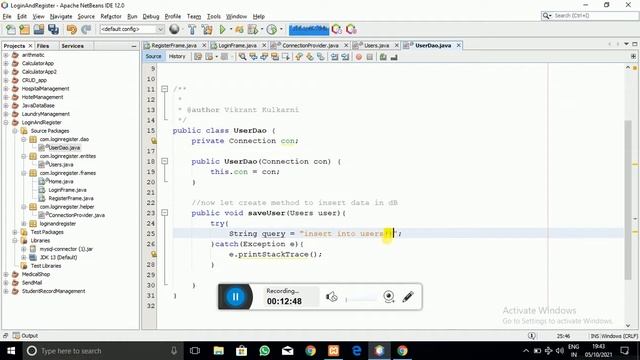
Task: Switch to the Services panel tab
Action: coord(73,46)
